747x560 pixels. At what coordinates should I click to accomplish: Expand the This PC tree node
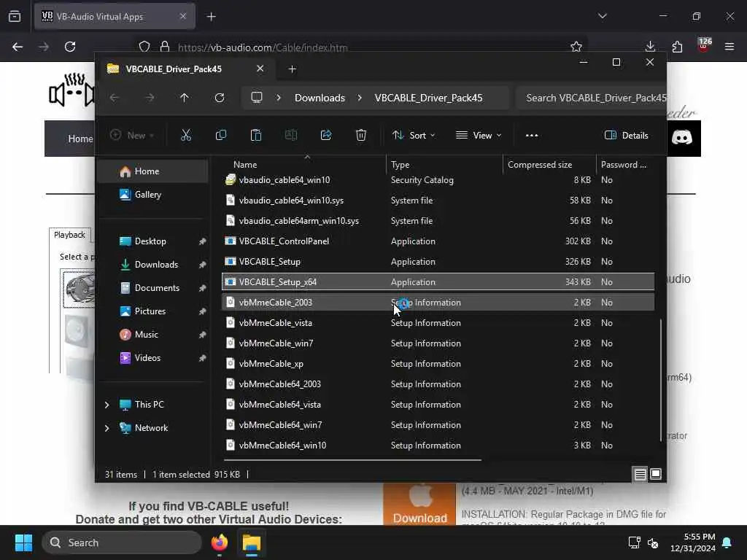107,405
